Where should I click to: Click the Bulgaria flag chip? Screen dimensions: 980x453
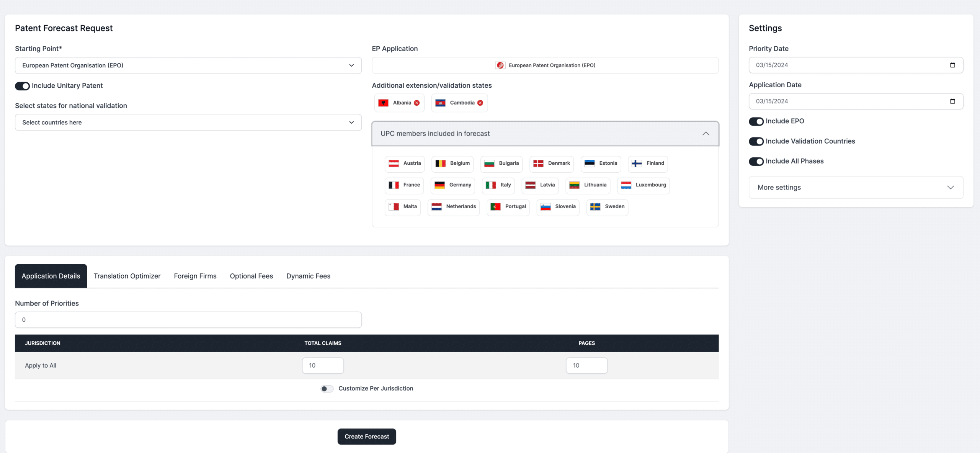click(501, 164)
